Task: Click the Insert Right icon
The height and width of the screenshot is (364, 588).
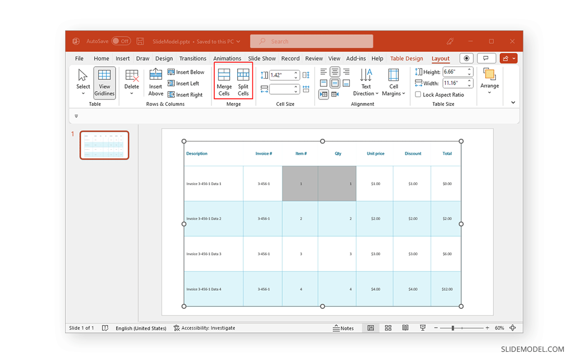Action: point(186,94)
